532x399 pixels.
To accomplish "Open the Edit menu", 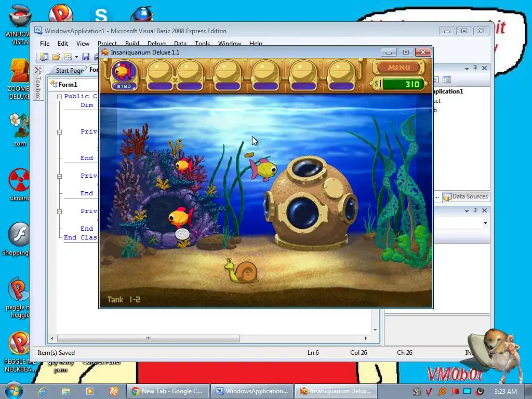I will (x=63, y=44).
